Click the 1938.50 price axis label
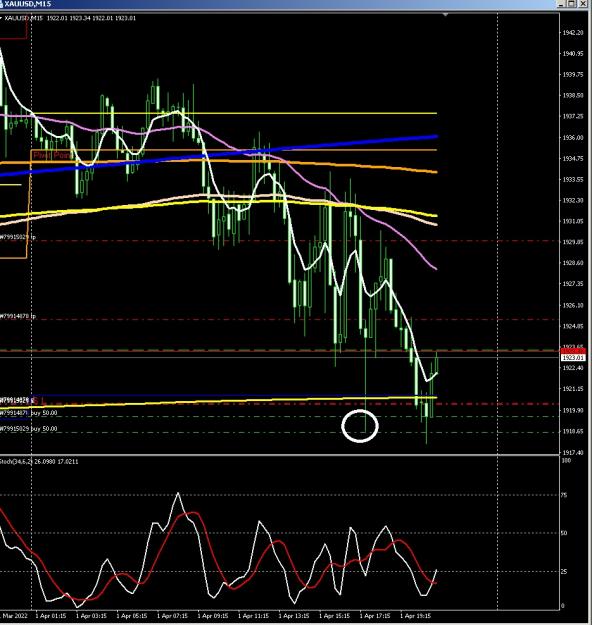The height and width of the screenshot is (625, 592). tap(573, 96)
